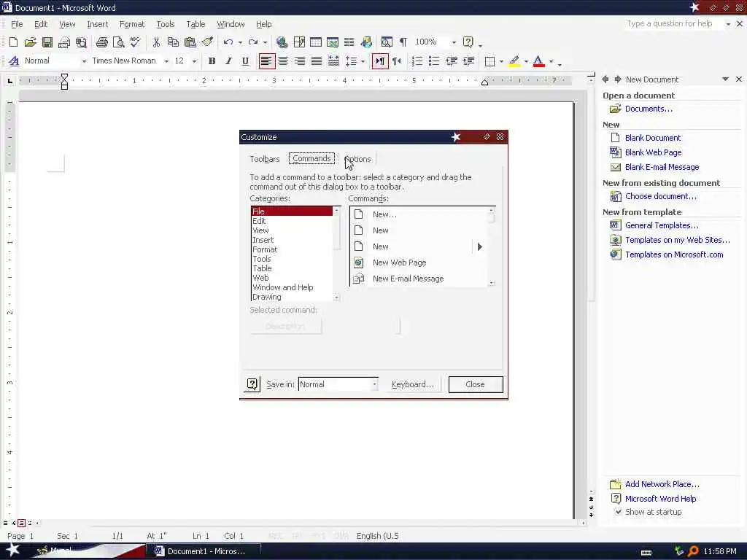The image size is (747, 560).
Task: Click the Decrease Indent icon
Action: click(x=451, y=61)
